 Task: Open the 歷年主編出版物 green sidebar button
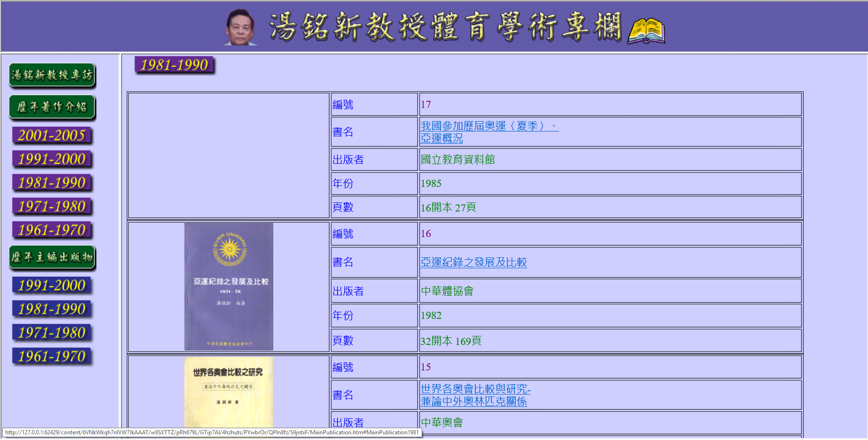[52, 257]
